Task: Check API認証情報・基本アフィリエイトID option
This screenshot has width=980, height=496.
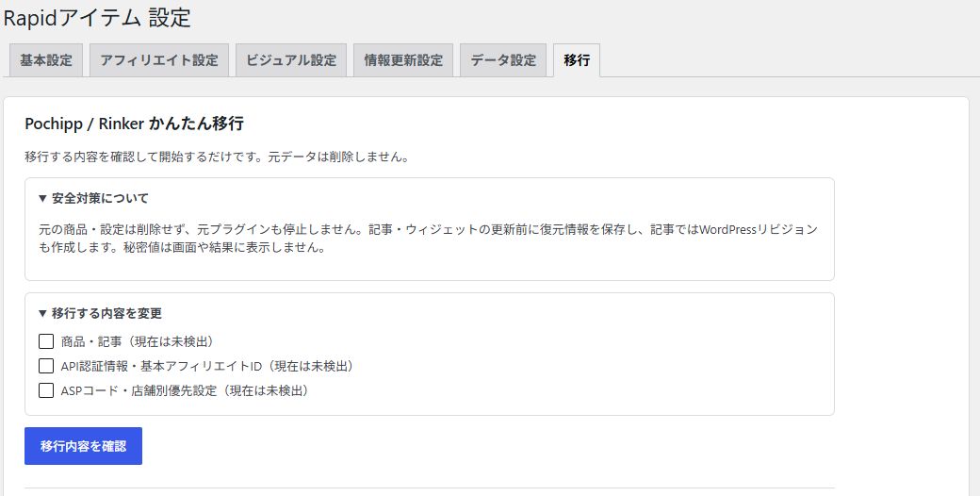Action: [x=46, y=366]
